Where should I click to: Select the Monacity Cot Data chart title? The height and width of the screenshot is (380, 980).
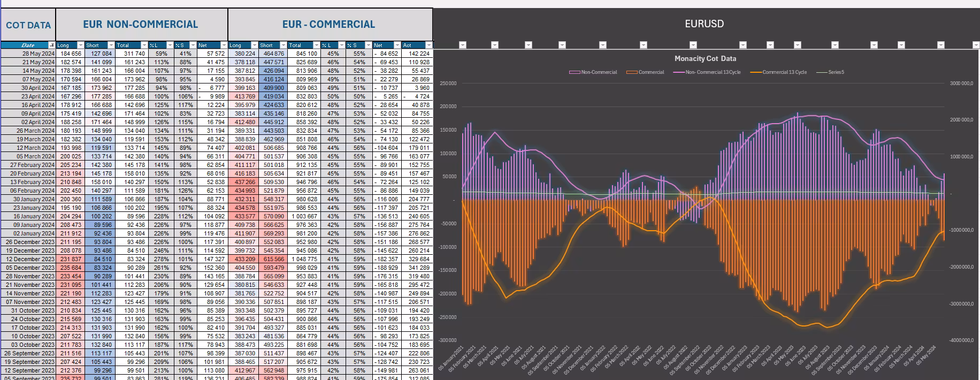point(705,59)
